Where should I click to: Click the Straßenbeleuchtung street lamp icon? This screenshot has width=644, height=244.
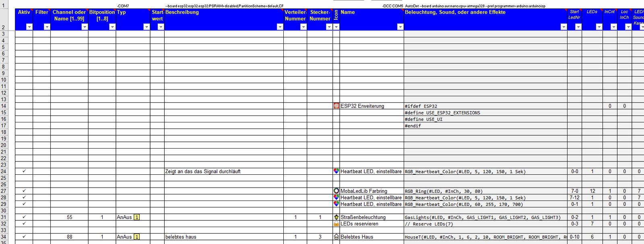click(x=336, y=217)
